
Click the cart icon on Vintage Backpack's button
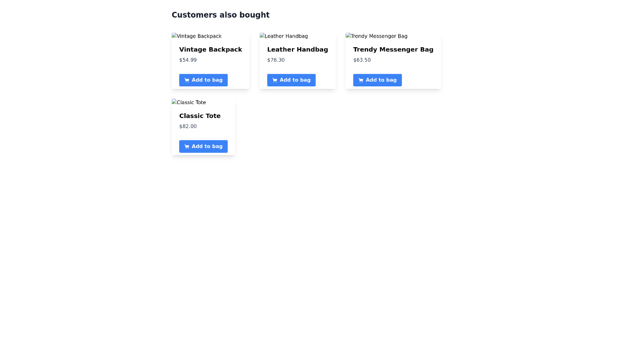(x=186, y=80)
